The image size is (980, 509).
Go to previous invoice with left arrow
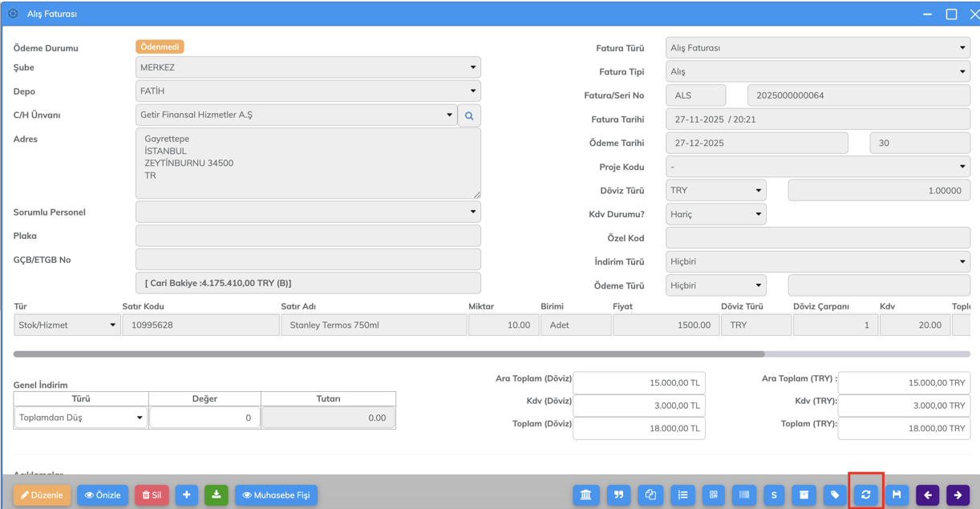928,495
